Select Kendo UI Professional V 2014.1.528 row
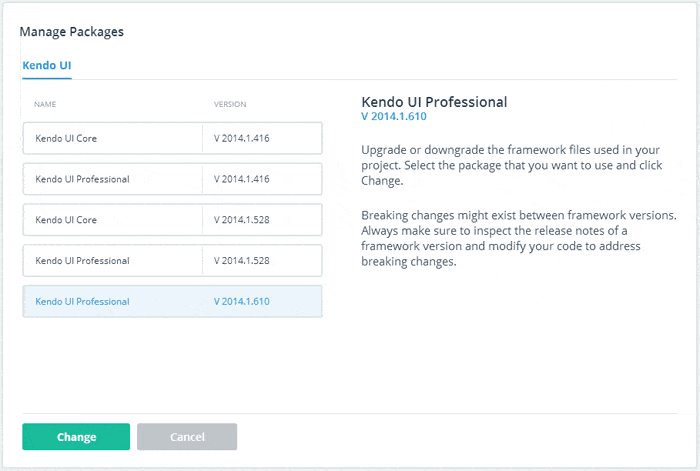 172,261
